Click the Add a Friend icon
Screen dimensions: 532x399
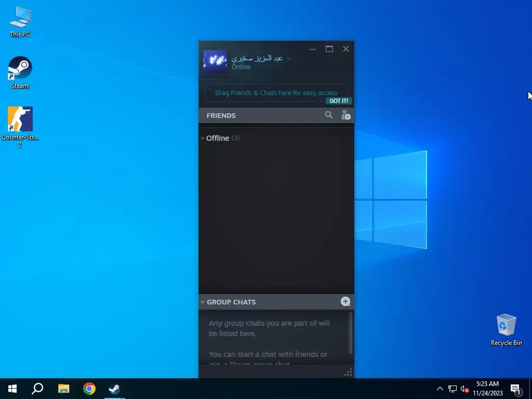345,115
